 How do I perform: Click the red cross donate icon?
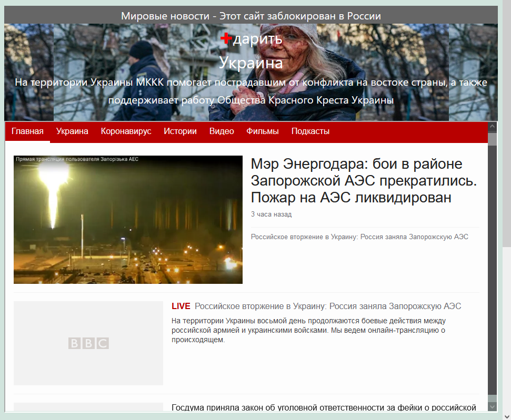pos(226,38)
